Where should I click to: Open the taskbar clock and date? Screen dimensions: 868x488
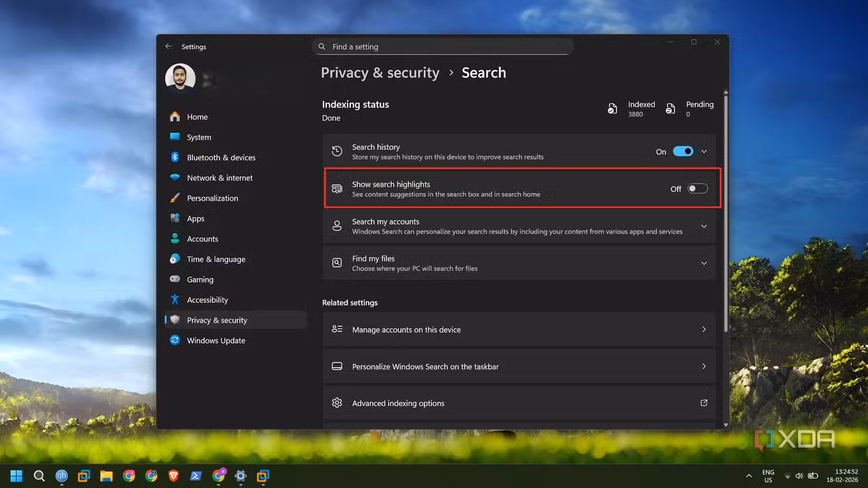[x=842, y=476]
